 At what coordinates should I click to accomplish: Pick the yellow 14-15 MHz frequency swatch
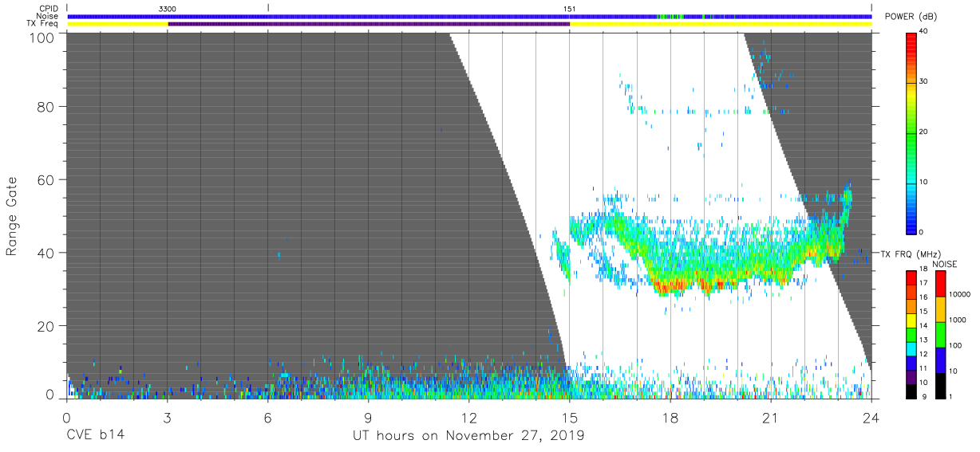tap(911, 320)
